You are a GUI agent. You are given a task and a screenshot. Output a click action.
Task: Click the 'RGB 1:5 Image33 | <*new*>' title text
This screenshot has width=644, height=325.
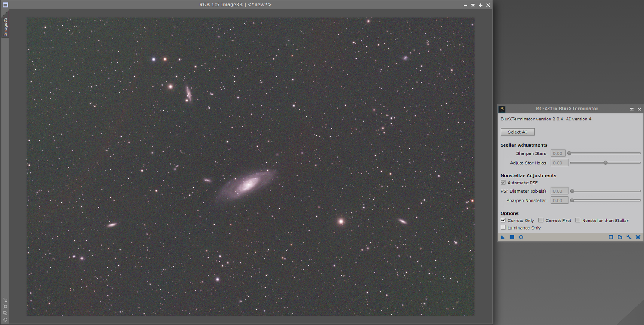click(x=235, y=5)
